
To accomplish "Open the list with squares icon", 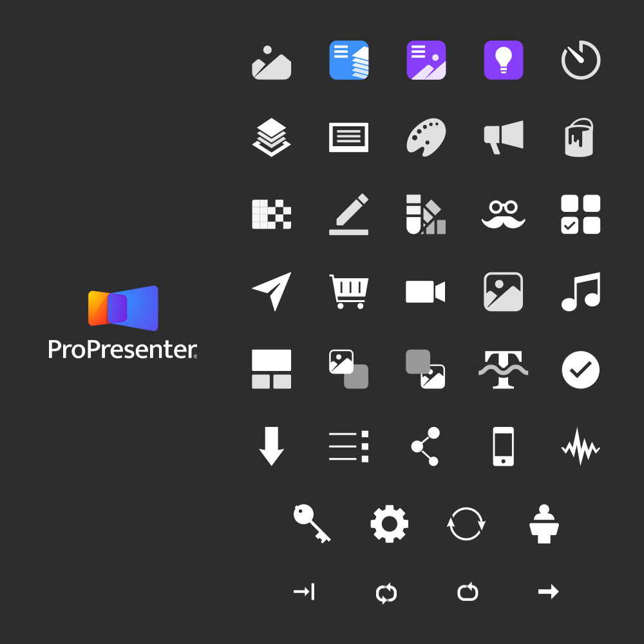I will click(348, 446).
